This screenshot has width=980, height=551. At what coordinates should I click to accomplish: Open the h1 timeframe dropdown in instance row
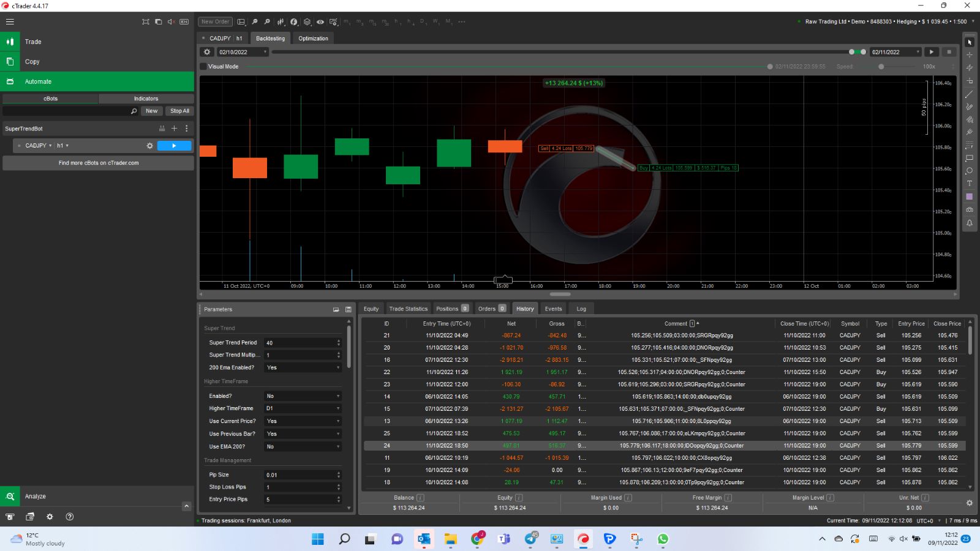pyautogui.click(x=62, y=146)
